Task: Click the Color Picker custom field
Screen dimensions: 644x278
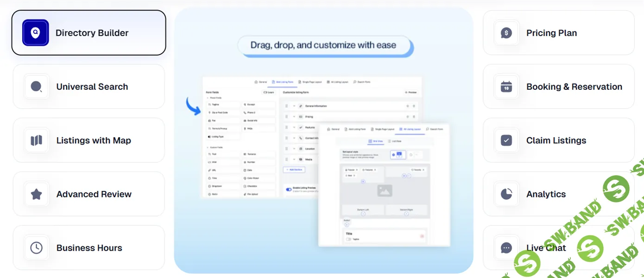Action: click(259, 178)
